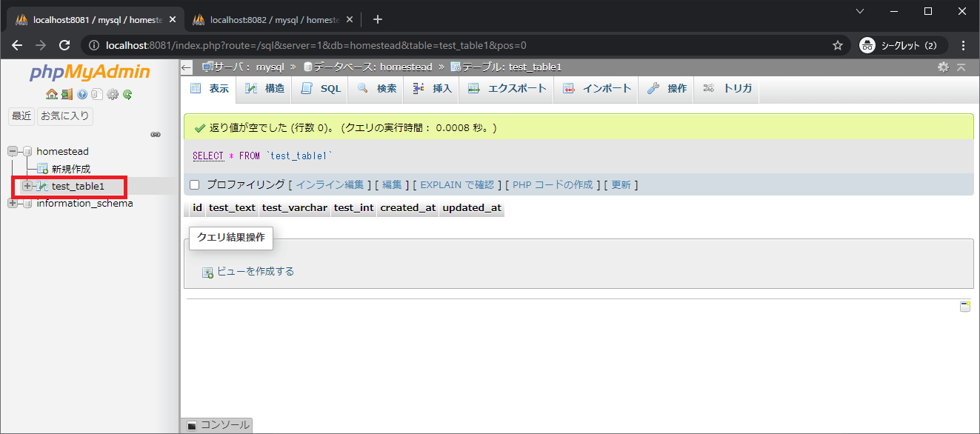This screenshot has height=434, width=980.
Task: Click the homestead database cylinder icon
Action: [27, 151]
